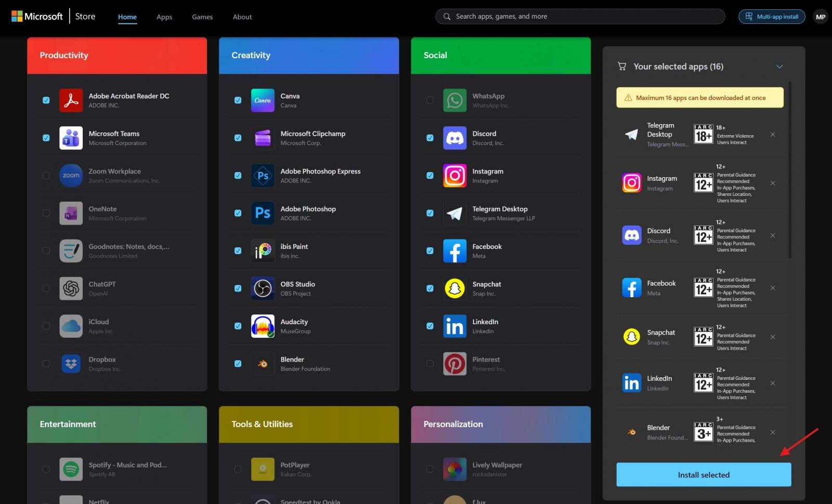The height and width of the screenshot is (504, 832).
Task: Enable the Zoom Workplace checkbox
Action: [46, 175]
